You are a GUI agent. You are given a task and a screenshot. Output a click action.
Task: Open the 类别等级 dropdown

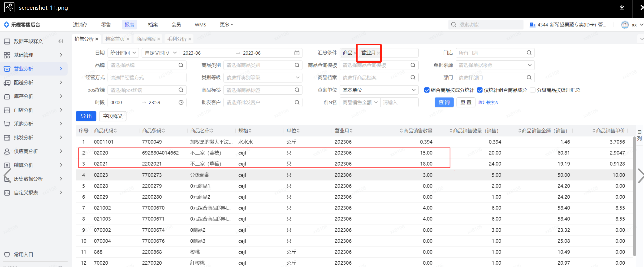click(263, 78)
